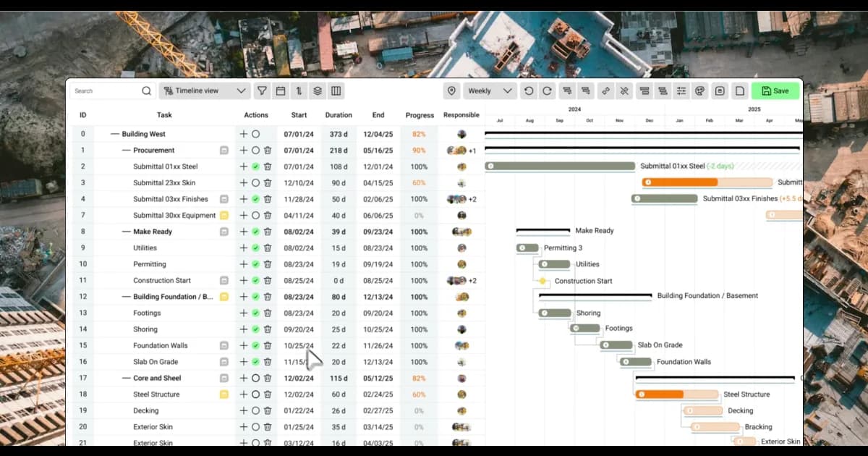Click the unlink tasks icon
Viewport: 868px width, 456px height.
pos(624,91)
